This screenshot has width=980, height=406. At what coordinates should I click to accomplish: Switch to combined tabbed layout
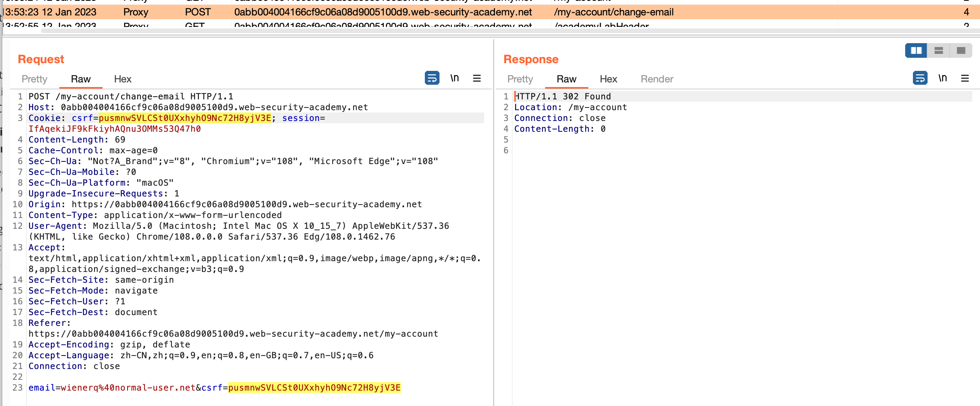coord(961,50)
